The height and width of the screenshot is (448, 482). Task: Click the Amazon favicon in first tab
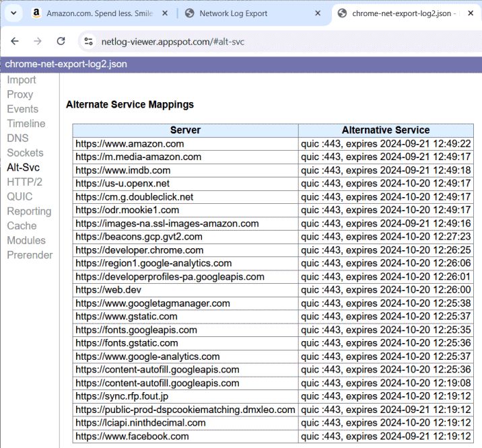tap(36, 13)
